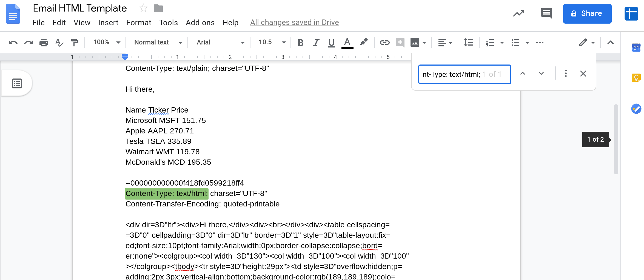Open the Arial font dropdown
Screen dimensions: 644x280
tap(220, 42)
